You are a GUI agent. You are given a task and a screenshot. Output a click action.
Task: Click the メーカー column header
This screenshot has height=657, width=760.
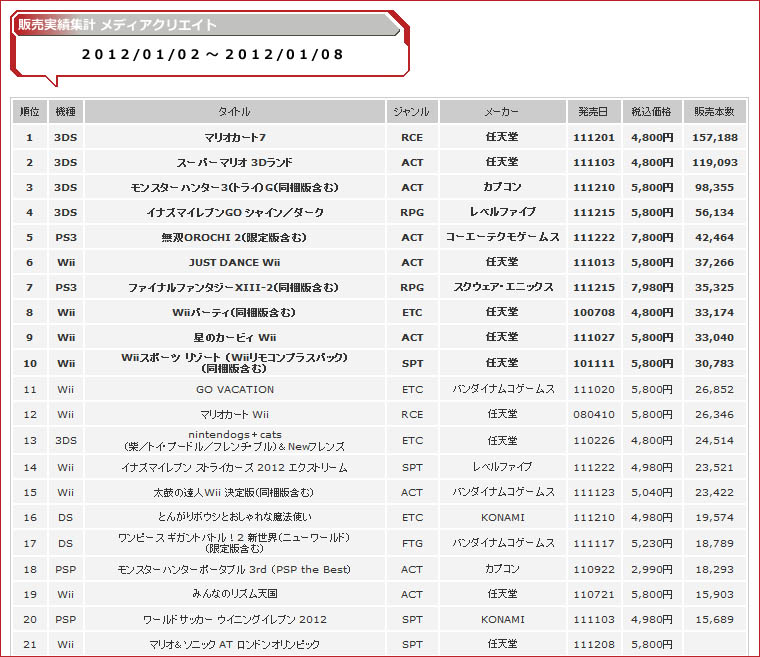(x=502, y=112)
